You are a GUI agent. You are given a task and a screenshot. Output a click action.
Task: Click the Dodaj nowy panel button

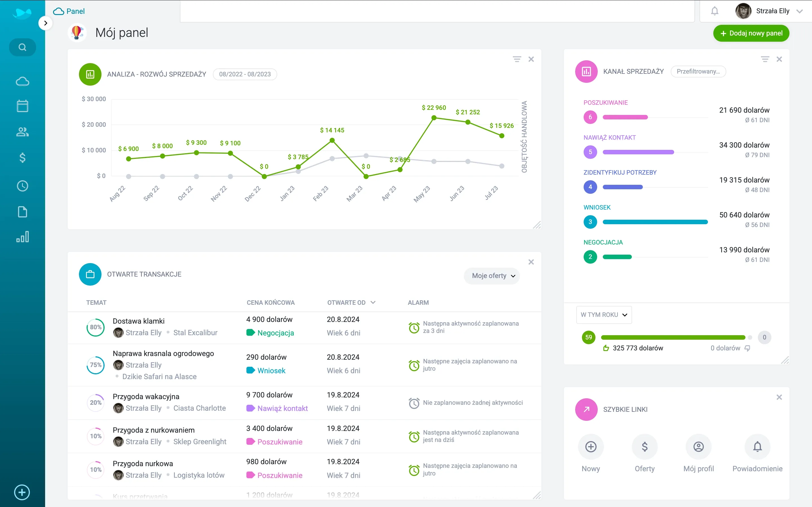(x=751, y=33)
